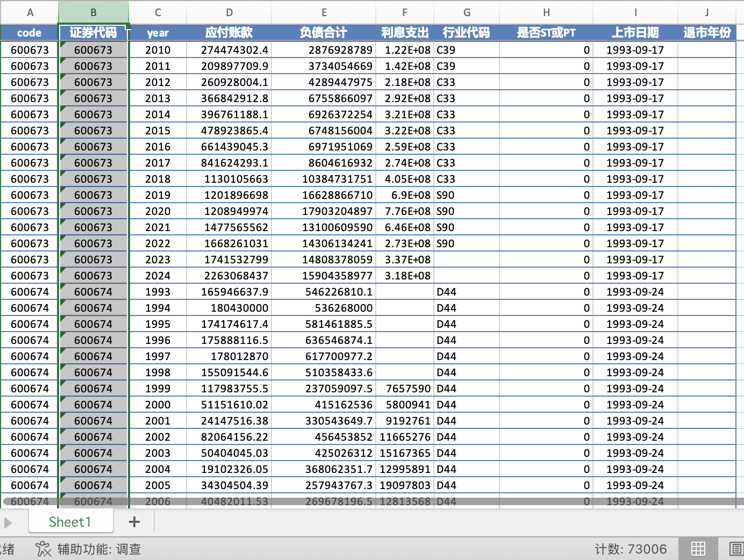Select the '上市日期' header cell
Image resolution: width=744 pixels, height=560 pixels.
pyautogui.click(x=635, y=33)
